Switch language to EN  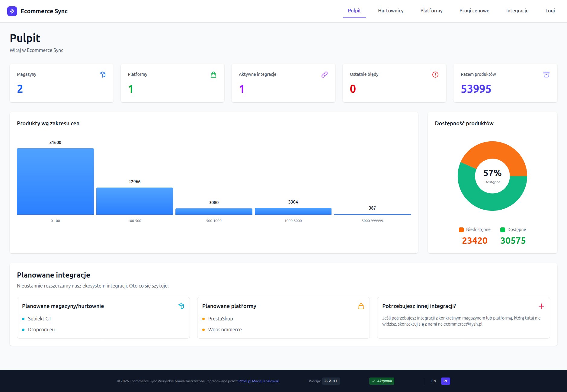(x=434, y=381)
